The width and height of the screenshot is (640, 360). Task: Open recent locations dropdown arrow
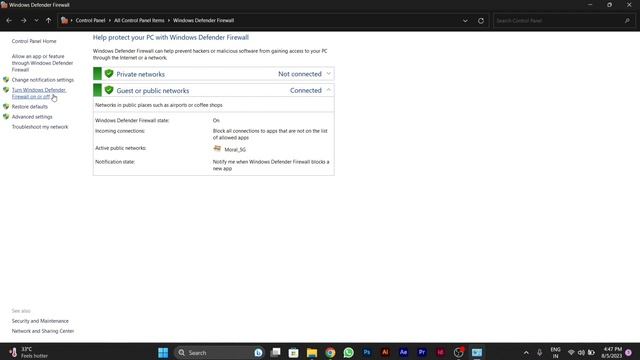(x=36, y=20)
